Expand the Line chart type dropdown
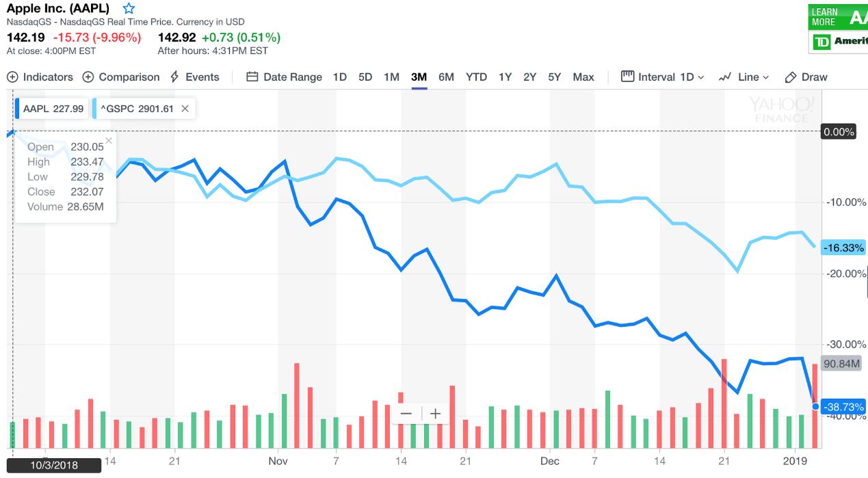 coord(744,77)
